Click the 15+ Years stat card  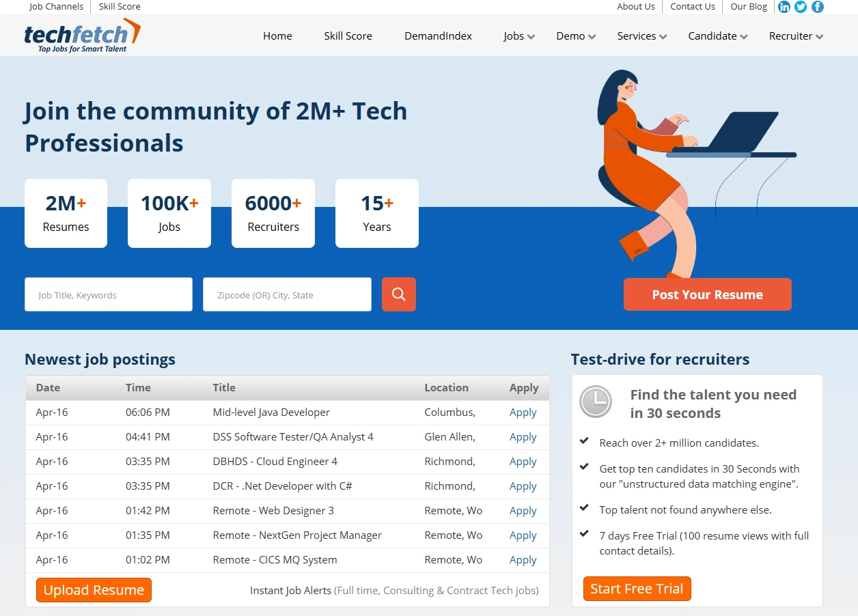coord(377,213)
